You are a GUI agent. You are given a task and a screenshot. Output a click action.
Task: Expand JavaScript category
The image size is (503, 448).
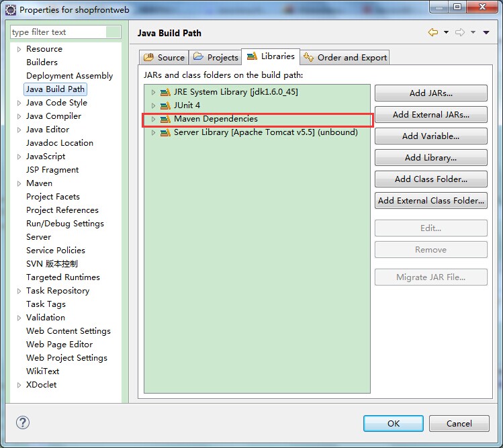click(19, 156)
